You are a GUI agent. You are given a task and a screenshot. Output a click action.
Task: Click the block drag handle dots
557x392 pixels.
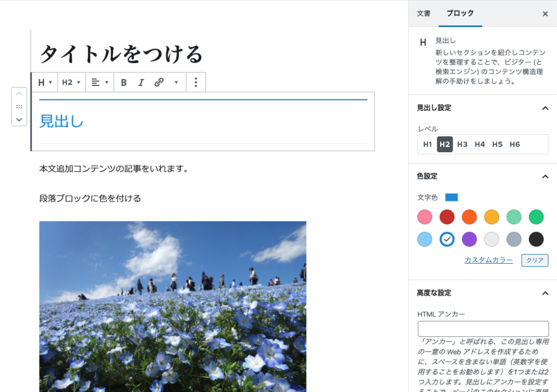pos(19,107)
